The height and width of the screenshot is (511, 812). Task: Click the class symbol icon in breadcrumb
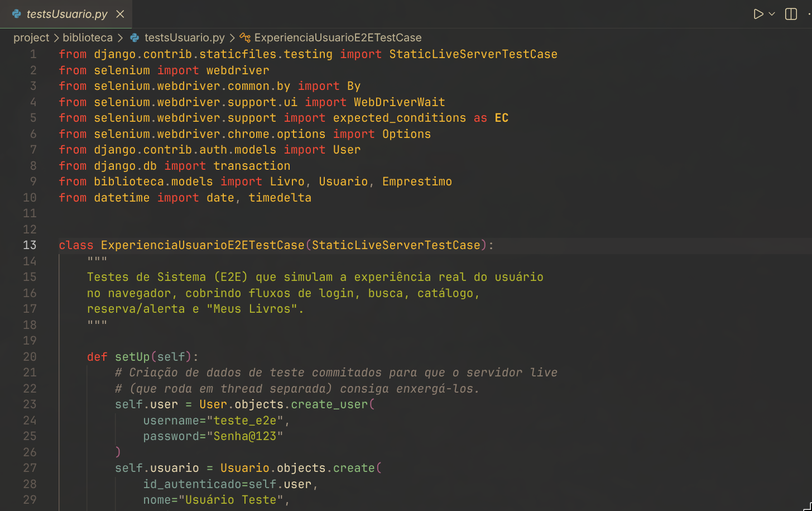pyautogui.click(x=244, y=37)
